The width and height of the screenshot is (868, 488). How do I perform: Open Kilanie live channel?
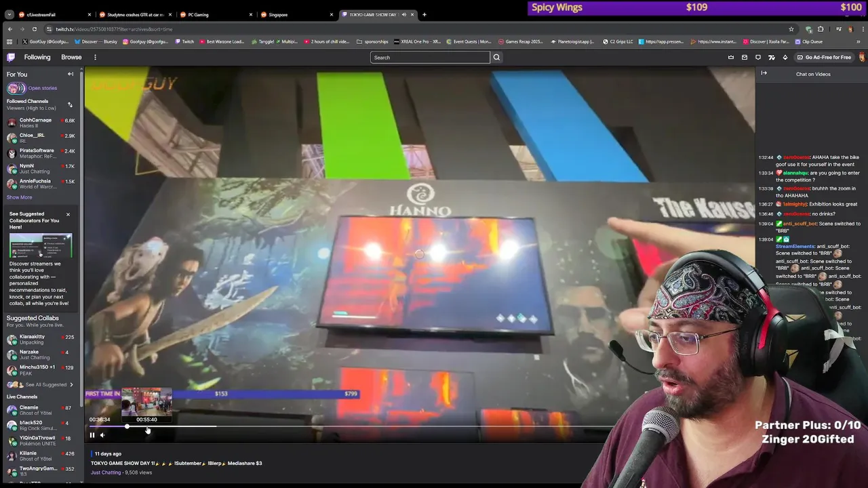pyautogui.click(x=41, y=455)
